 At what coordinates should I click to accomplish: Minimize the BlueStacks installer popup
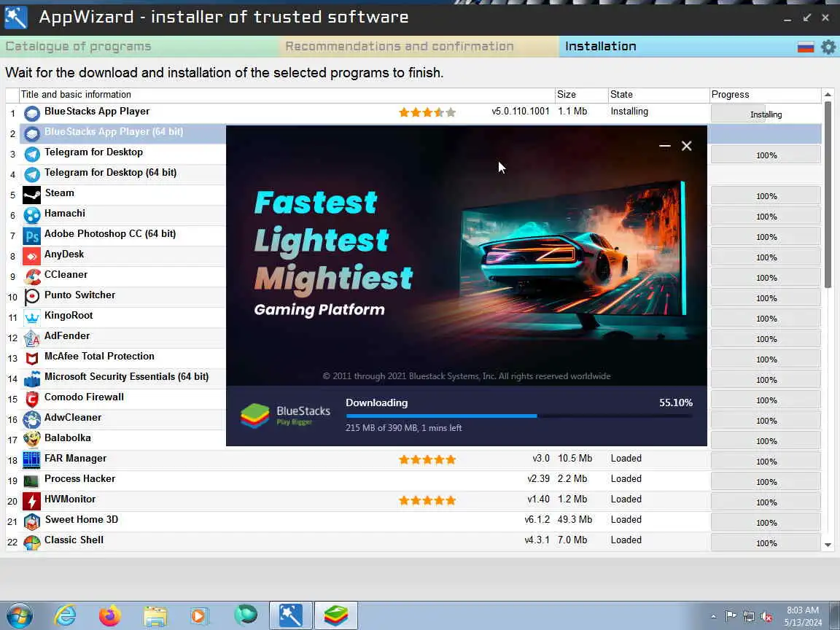click(665, 146)
